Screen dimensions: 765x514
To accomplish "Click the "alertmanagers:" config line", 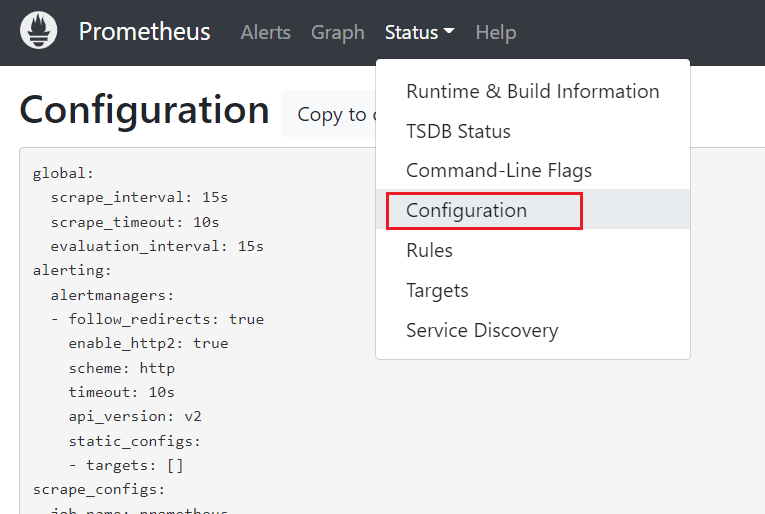I will click(112, 295).
